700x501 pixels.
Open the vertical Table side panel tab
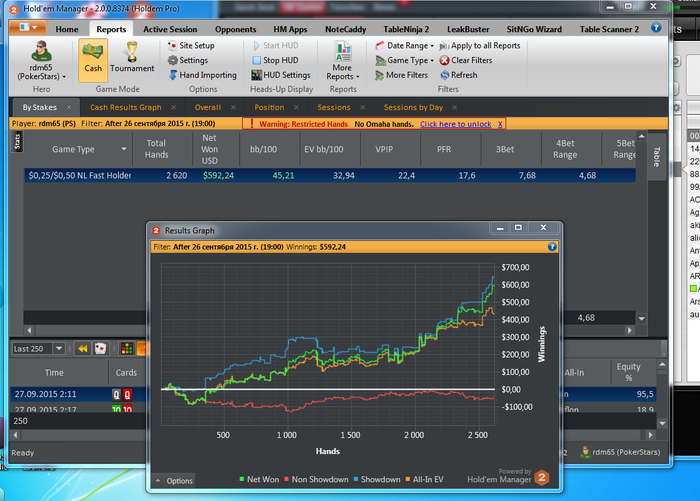[656, 157]
